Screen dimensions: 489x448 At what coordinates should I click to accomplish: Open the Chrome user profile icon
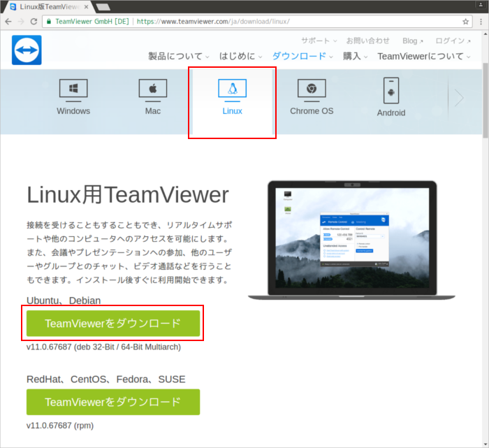481,4
